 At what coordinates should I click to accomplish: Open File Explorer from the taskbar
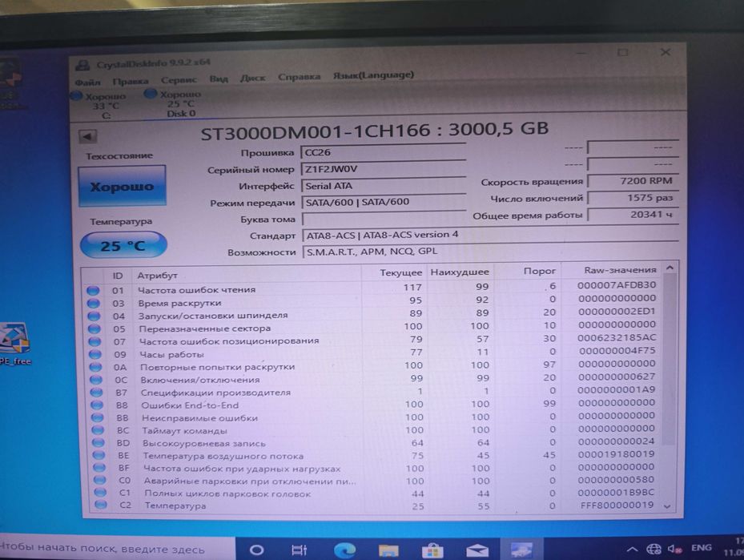388,550
